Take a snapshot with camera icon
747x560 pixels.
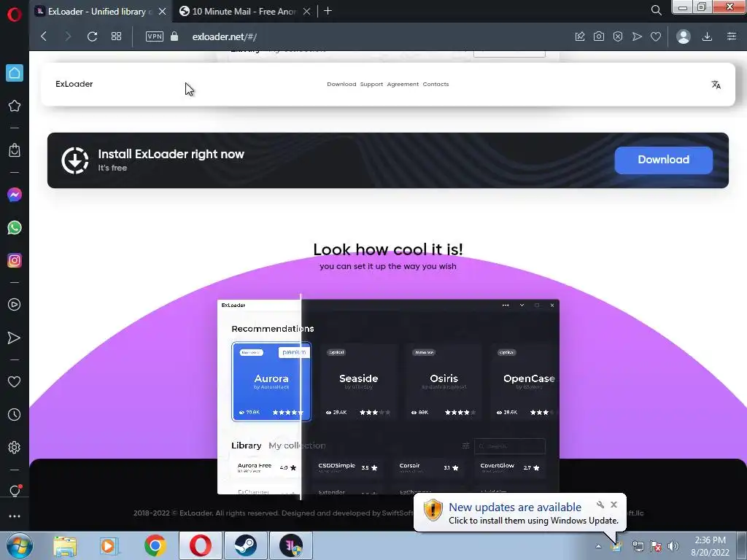(x=599, y=36)
